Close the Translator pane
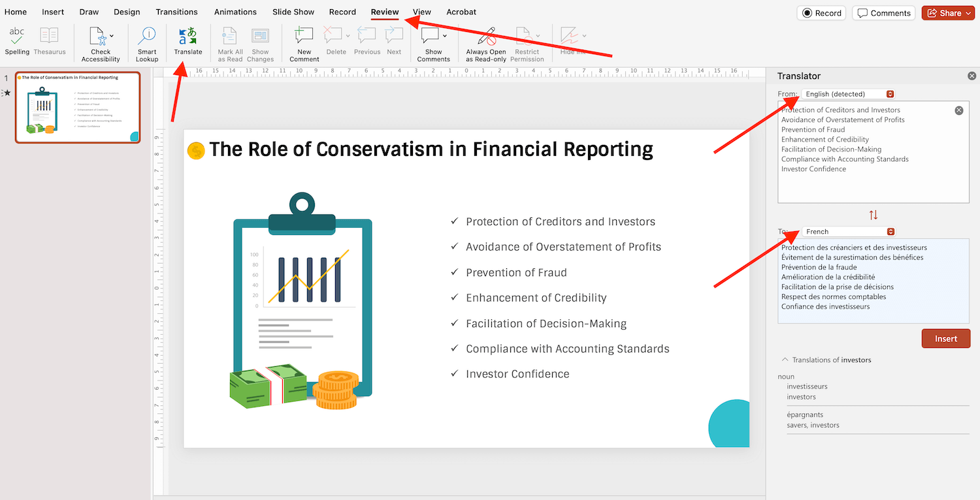This screenshot has height=500, width=980. pos(972,76)
